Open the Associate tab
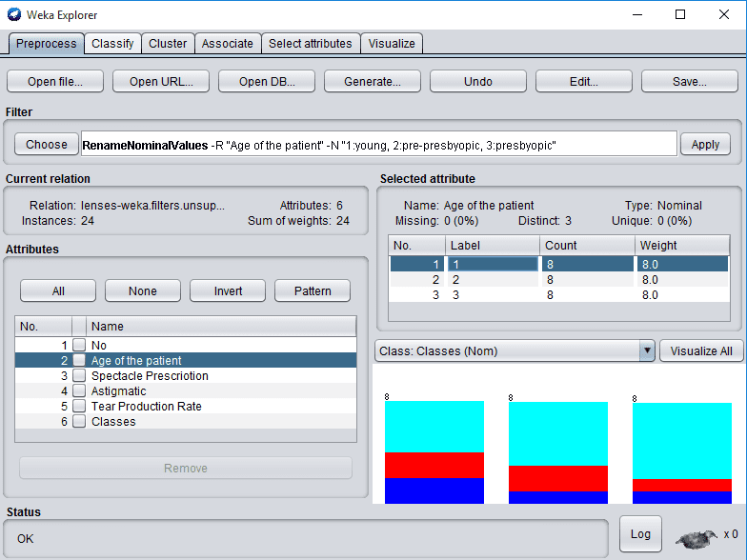The image size is (747, 560). pyautogui.click(x=227, y=44)
